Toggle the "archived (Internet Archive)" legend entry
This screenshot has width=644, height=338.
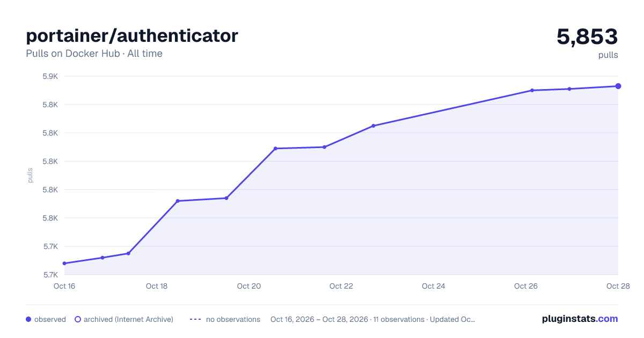coord(124,319)
